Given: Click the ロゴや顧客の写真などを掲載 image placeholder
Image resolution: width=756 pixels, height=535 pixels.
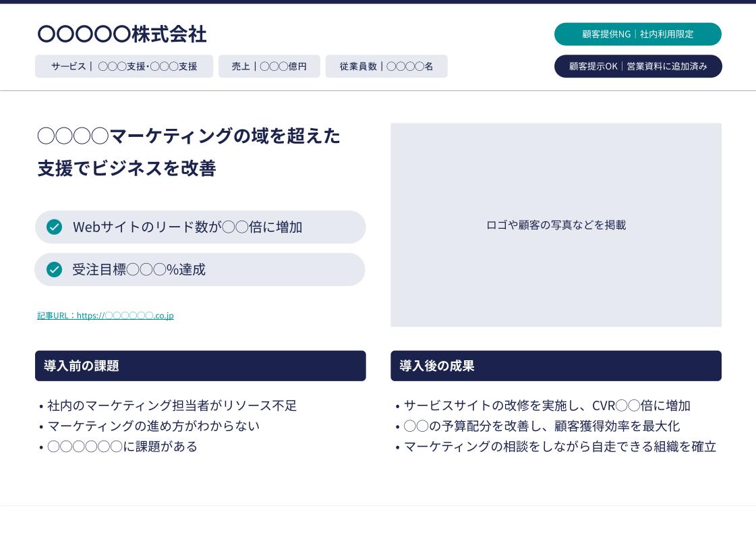Looking at the screenshot, I should coord(556,225).
